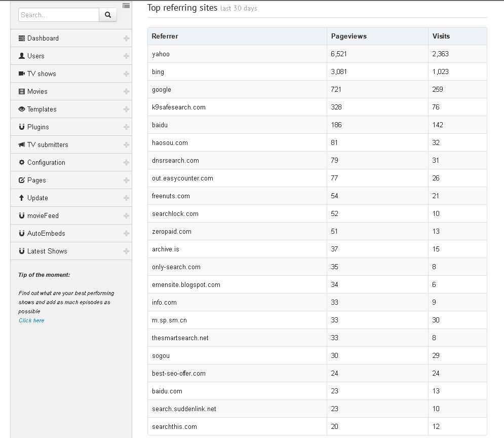Click the Update arrow icon

(22, 198)
